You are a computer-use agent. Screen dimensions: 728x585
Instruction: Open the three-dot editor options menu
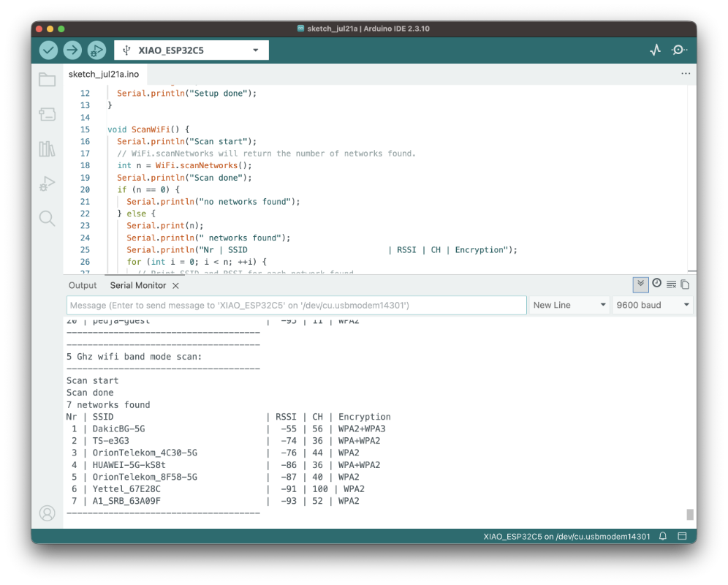point(686,73)
